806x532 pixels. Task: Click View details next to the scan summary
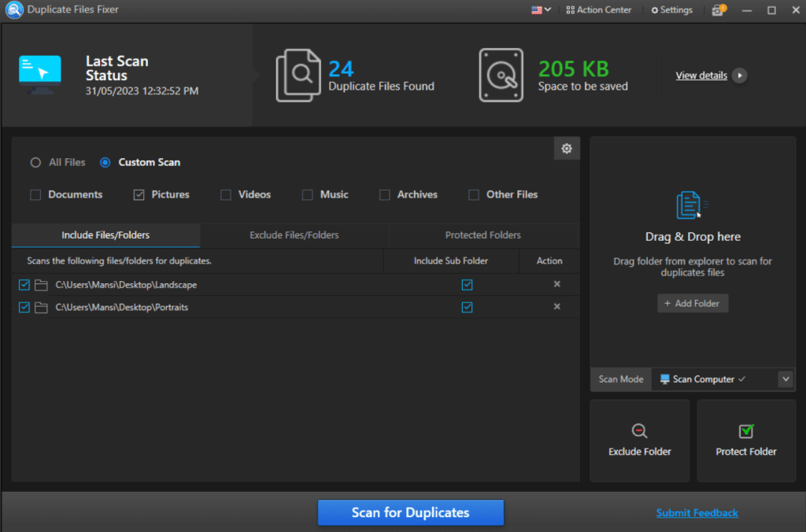[x=701, y=75]
